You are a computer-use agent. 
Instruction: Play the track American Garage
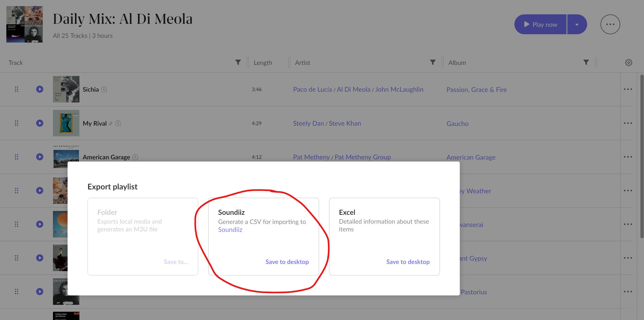pos(40,157)
